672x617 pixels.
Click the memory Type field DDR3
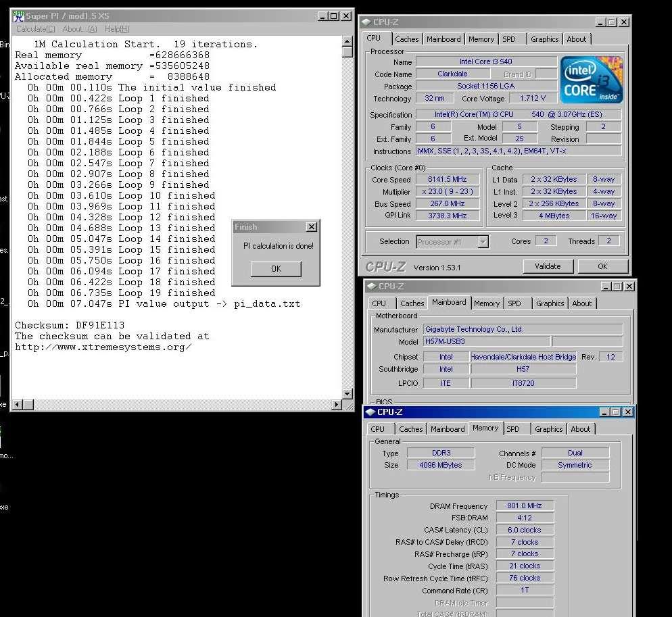click(441, 453)
